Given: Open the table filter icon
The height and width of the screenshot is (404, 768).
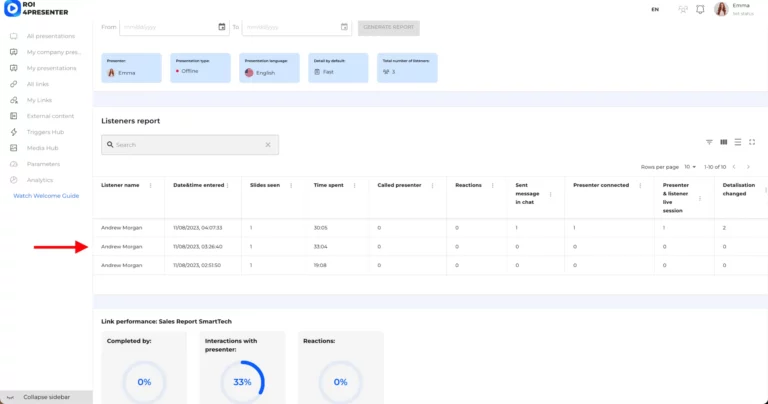Looking at the screenshot, I should [709, 142].
